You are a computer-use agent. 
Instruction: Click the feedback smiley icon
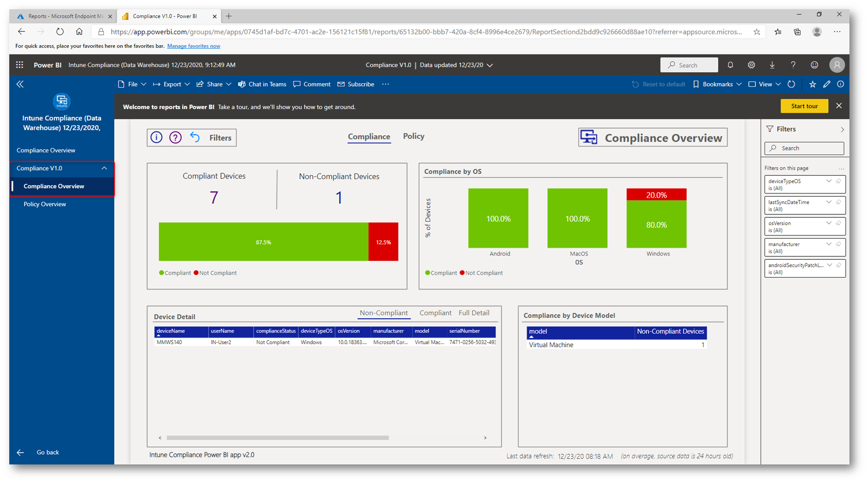(x=815, y=65)
